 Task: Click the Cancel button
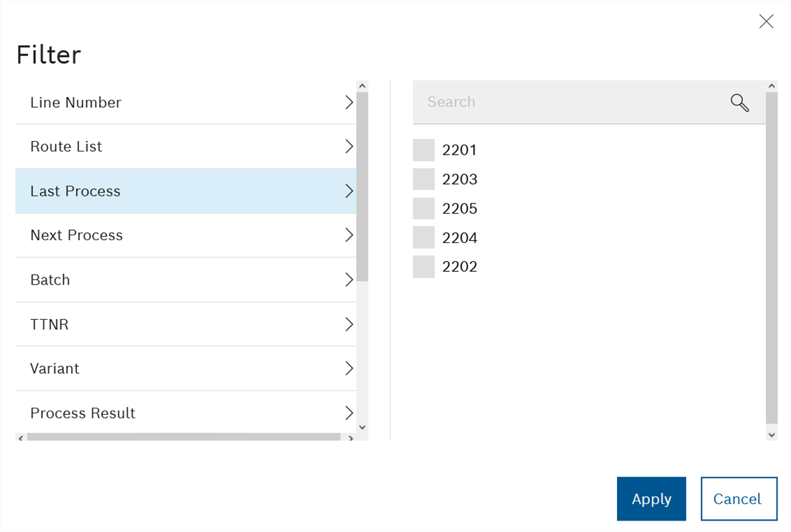tap(739, 499)
